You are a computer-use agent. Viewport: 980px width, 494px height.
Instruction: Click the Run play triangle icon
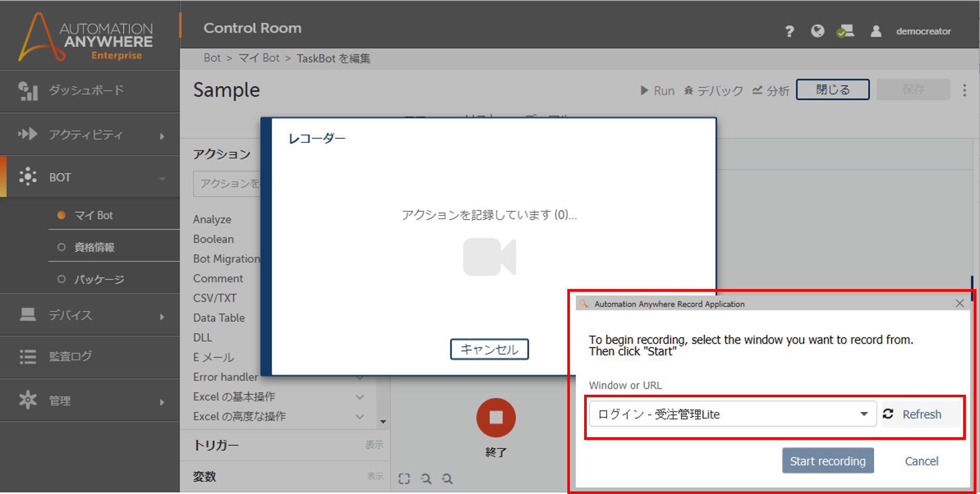(644, 90)
